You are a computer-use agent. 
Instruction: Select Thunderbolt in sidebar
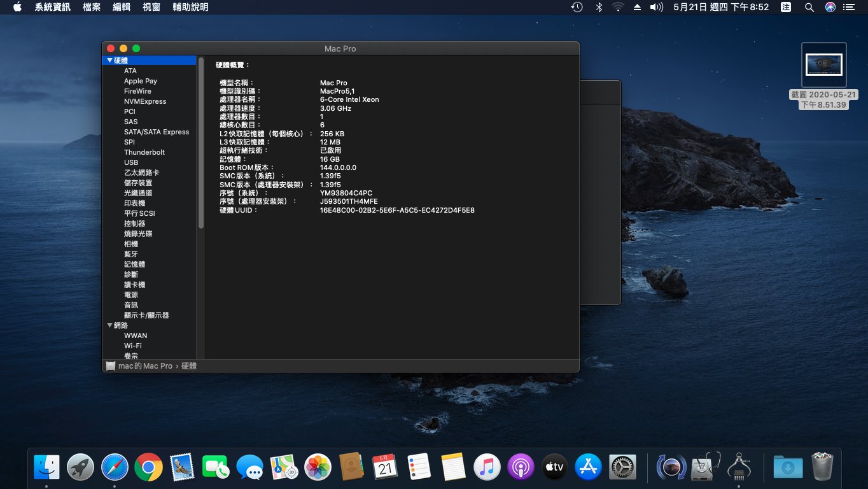point(144,152)
